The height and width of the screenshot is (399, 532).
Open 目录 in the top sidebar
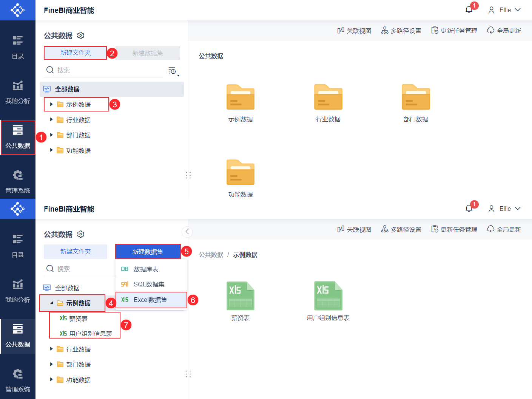[18, 48]
